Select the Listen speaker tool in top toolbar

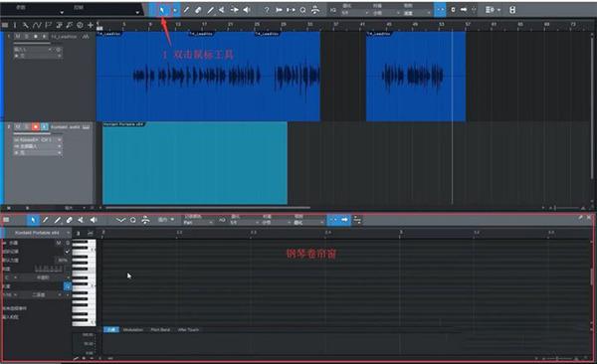pos(247,10)
